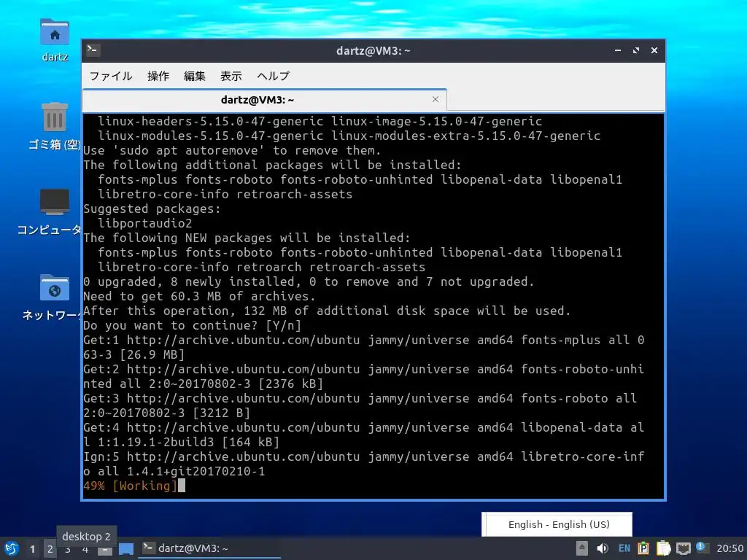Open the network connection tray icon
The image size is (747, 560).
pyautogui.click(x=683, y=549)
